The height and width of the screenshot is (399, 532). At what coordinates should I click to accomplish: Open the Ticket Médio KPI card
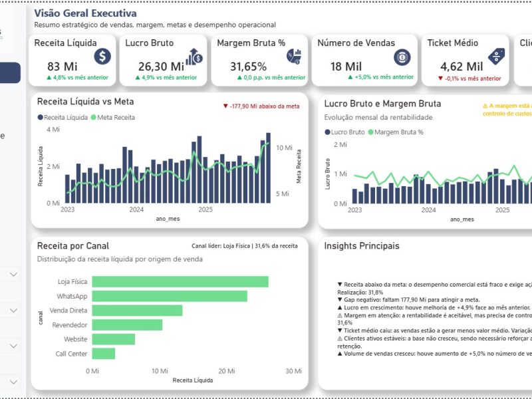(465, 60)
